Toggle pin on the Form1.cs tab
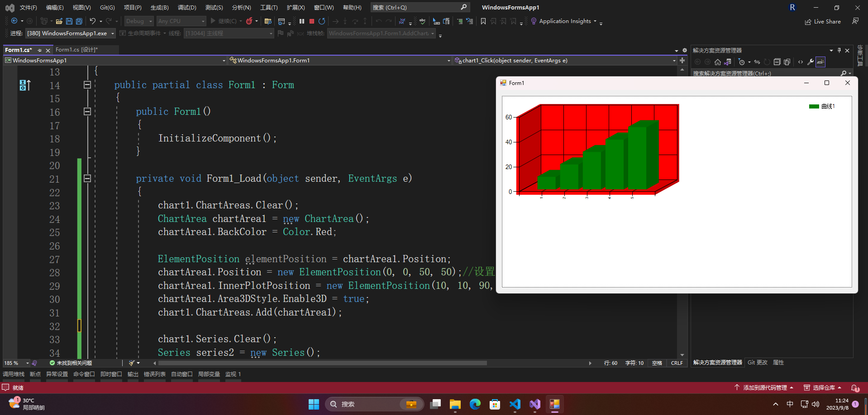This screenshot has height=415, width=868. [x=40, y=50]
